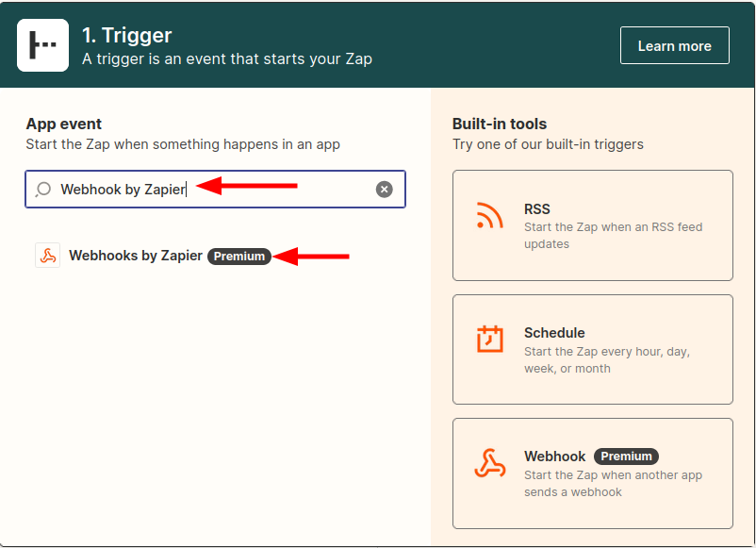Click Premium badge beside Webhooks by Zapier
756x548 pixels.
(239, 257)
